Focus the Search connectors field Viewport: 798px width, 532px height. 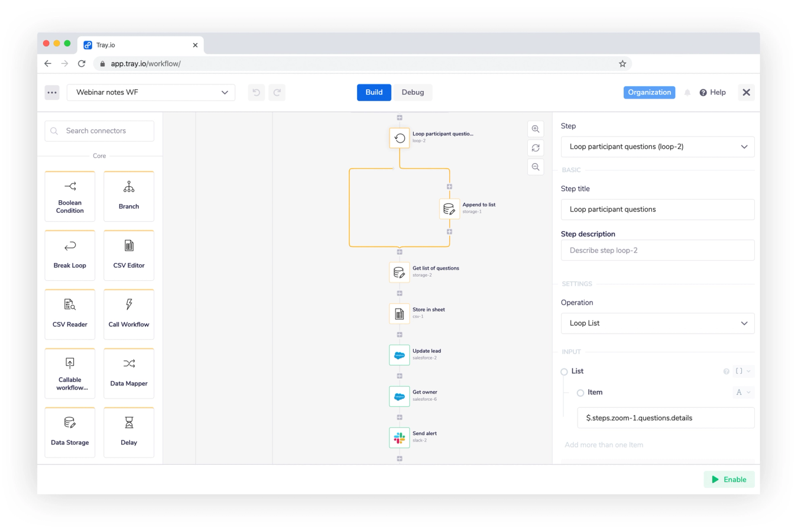(x=99, y=131)
